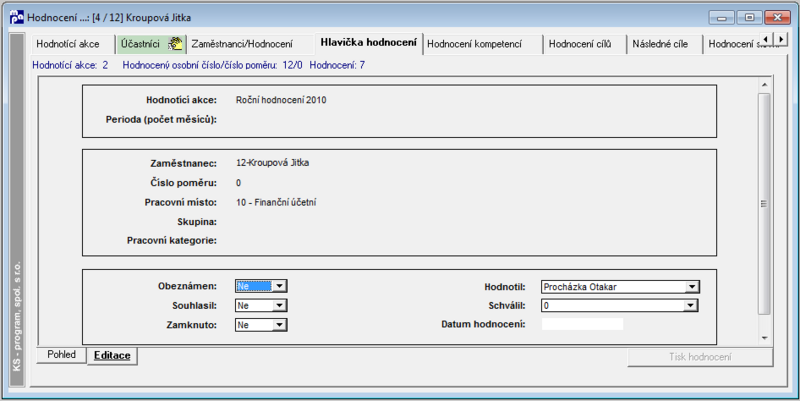Click the '12-Kroupová Jitka' employee value
The width and height of the screenshot is (800, 401).
(272, 163)
